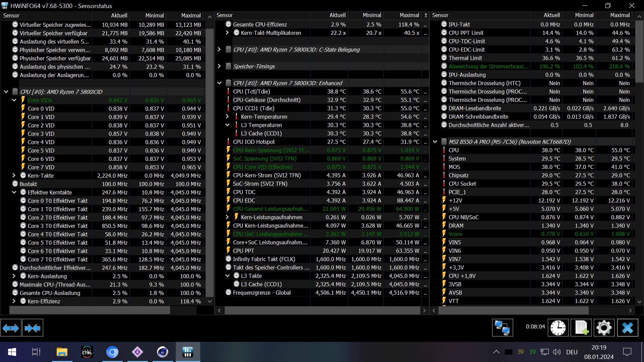Click the blue X close sensors icon
644x362 pixels.
[x=627, y=328]
